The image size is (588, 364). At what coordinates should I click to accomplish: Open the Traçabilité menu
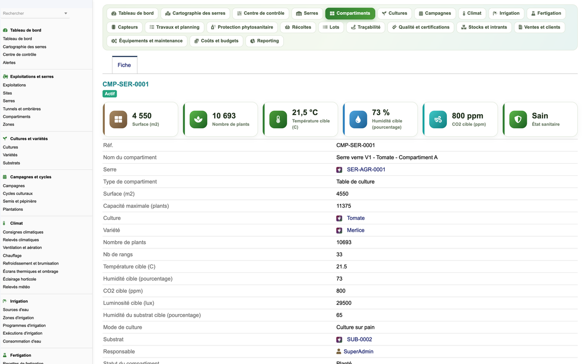click(x=366, y=27)
